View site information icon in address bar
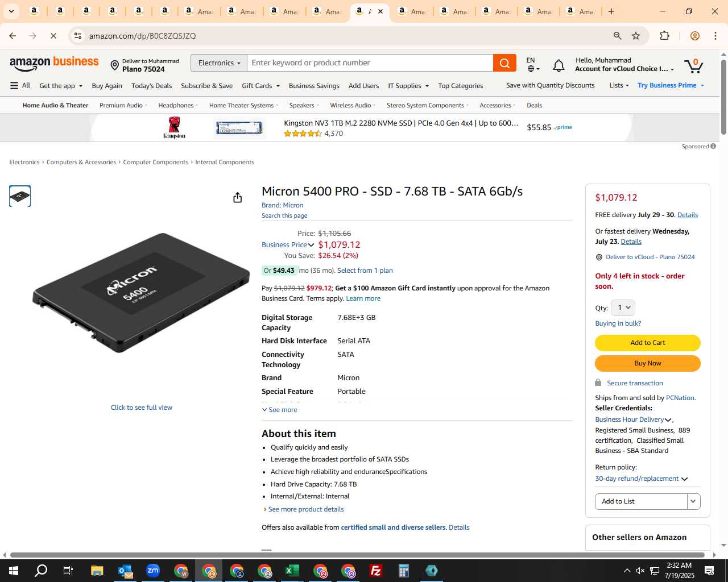728x582 pixels. point(78,36)
